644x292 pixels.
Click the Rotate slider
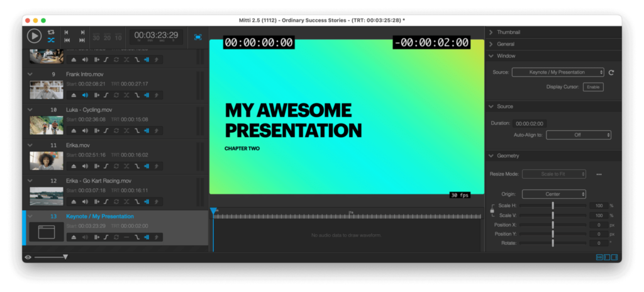click(552, 243)
